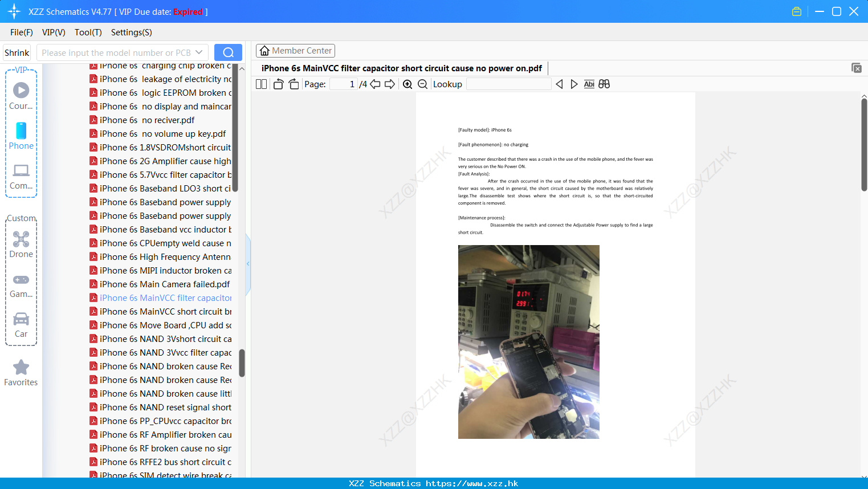Find next lookup match triangle
The width and height of the screenshot is (868, 489).
(574, 84)
